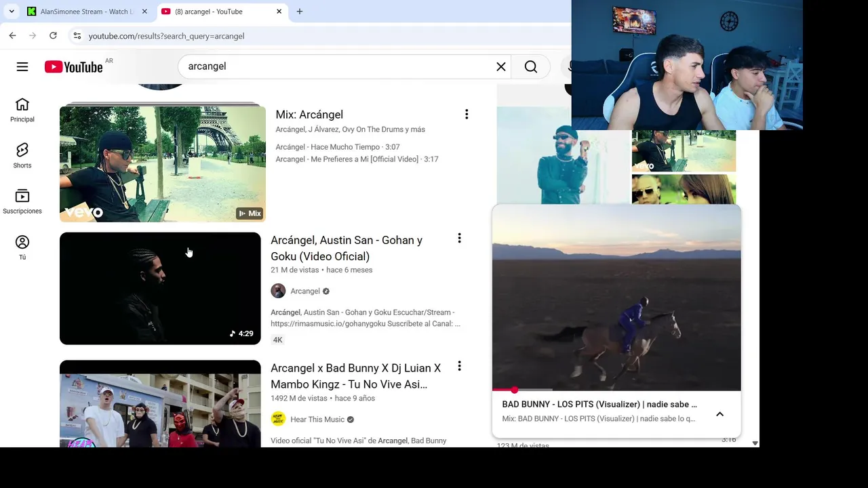This screenshot has height=488, width=868.
Task: Open options menu for Tu No Vive Asi
Action: [459, 366]
